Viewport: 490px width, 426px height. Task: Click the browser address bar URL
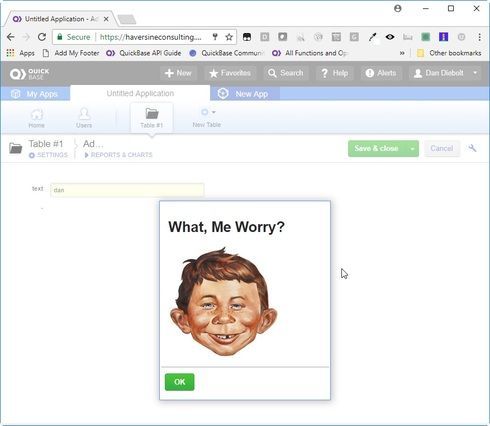(x=151, y=37)
